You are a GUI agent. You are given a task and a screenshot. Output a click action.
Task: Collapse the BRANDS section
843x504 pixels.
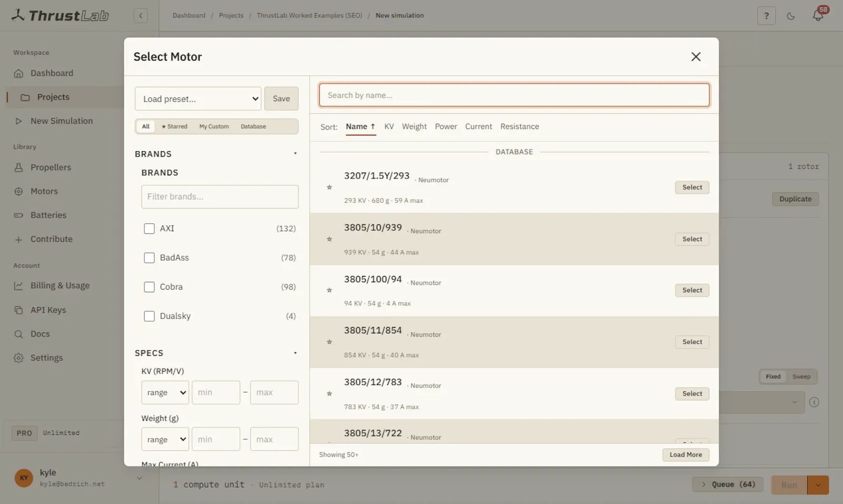(295, 154)
